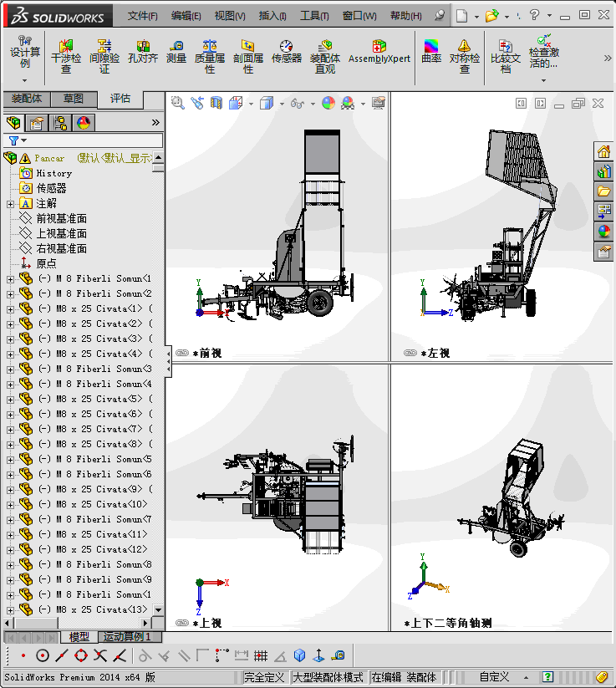The image size is (616, 688).
Task: Toggle the link views icon beside 前视
Action: tap(181, 353)
